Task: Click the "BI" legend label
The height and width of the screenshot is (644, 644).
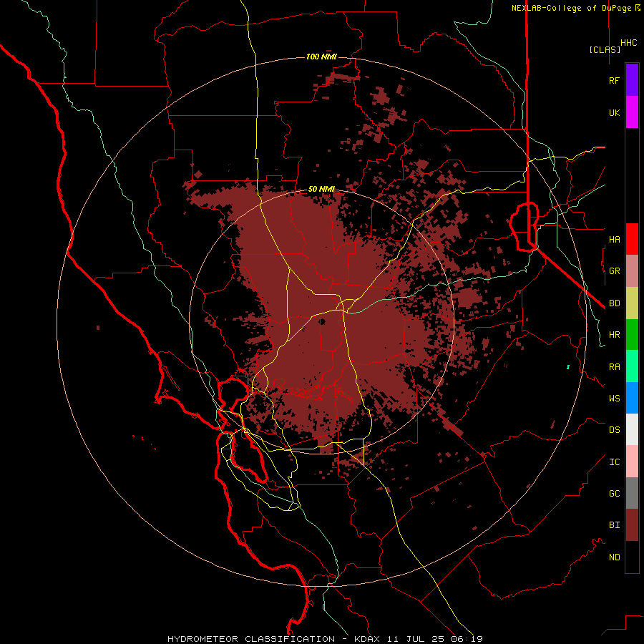Action: click(614, 525)
